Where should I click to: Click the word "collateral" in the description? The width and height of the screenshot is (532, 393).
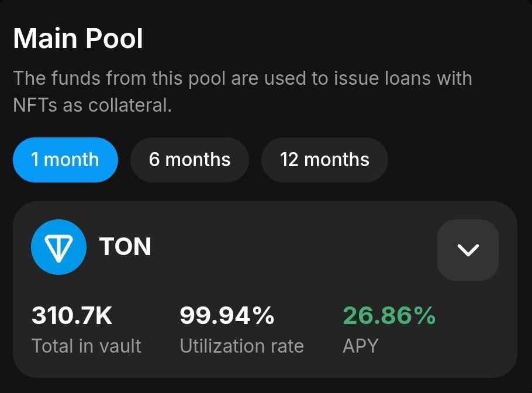[x=130, y=105]
